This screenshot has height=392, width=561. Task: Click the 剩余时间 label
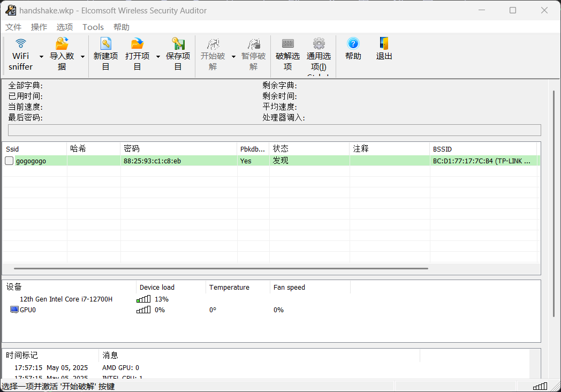[280, 96]
